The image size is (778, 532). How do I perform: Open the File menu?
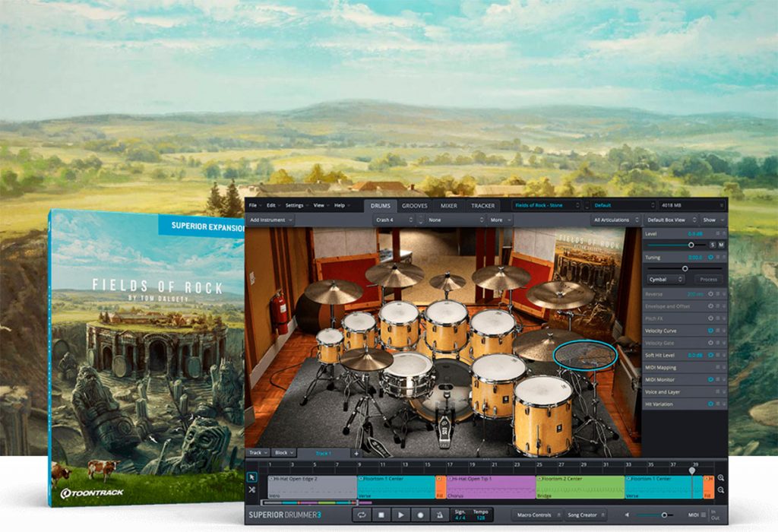tap(255, 205)
